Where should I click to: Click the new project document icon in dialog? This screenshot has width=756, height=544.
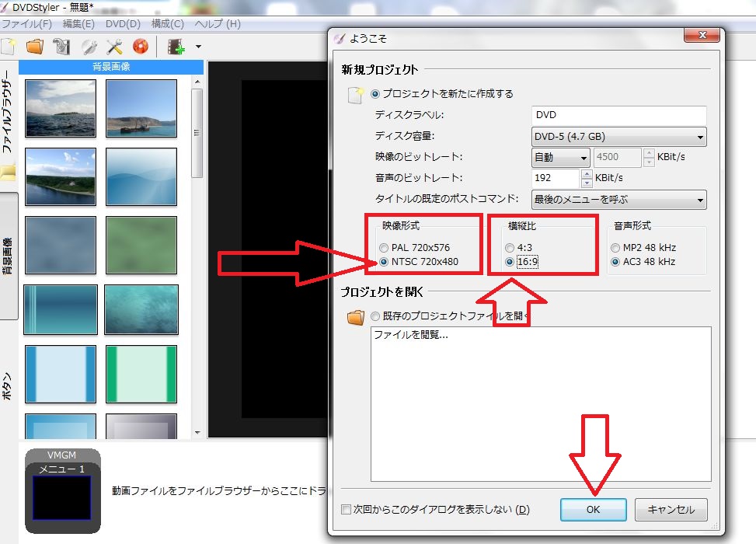(x=355, y=95)
